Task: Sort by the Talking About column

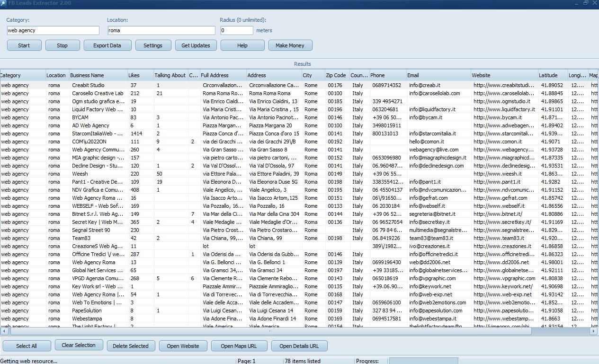Action: [170, 75]
